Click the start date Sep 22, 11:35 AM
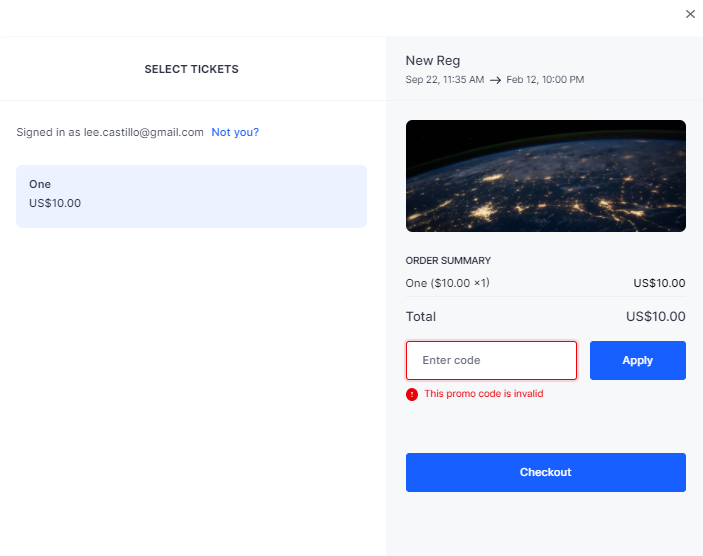The height and width of the screenshot is (556, 703). [x=444, y=80]
